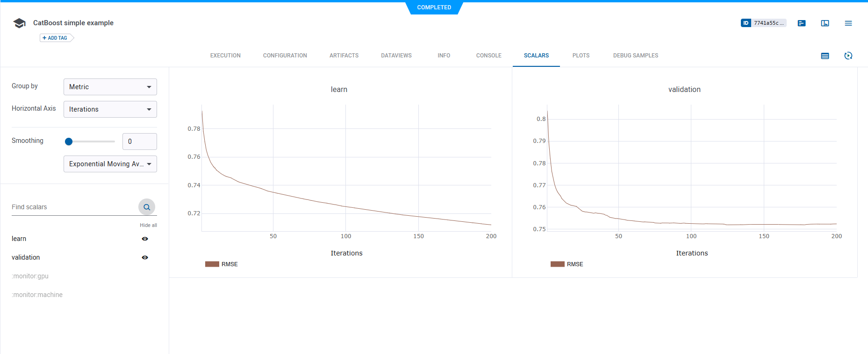The image size is (868, 354).
Task: Open the Group by Metric dropdown
Action: coord(110,87)
